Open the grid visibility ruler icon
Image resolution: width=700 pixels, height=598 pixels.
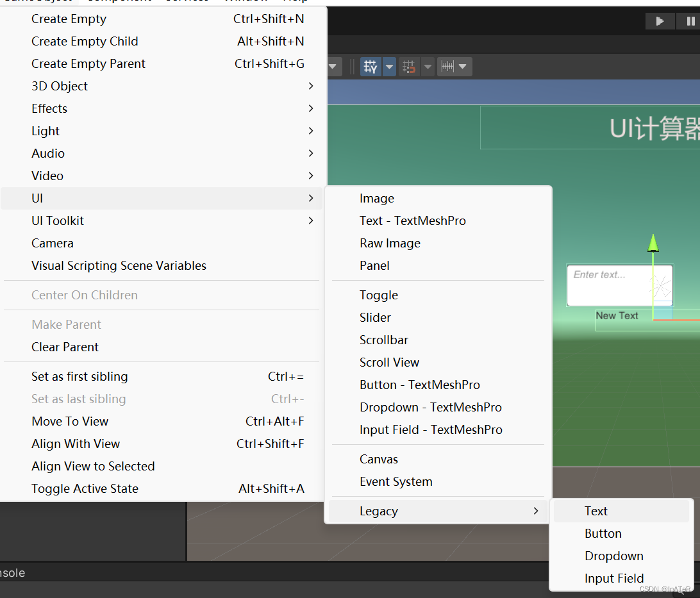[449, 67]
